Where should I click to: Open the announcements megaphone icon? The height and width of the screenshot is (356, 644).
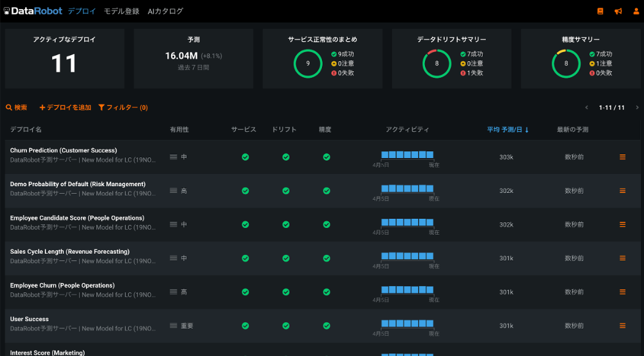point(618,12)
